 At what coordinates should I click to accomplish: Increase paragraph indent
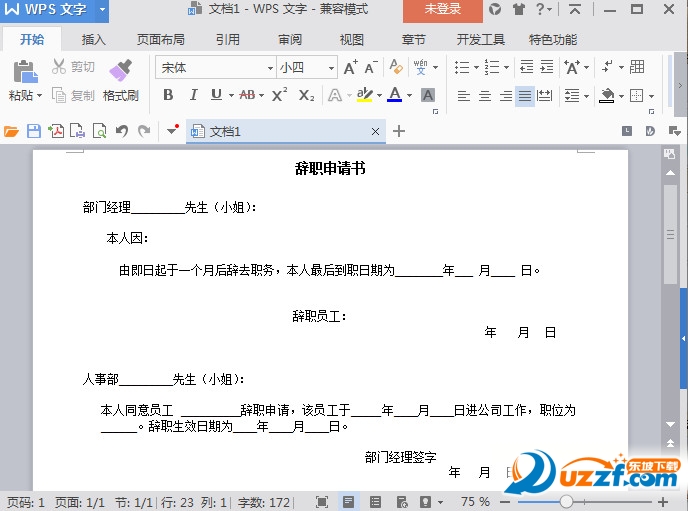point(547,67)
